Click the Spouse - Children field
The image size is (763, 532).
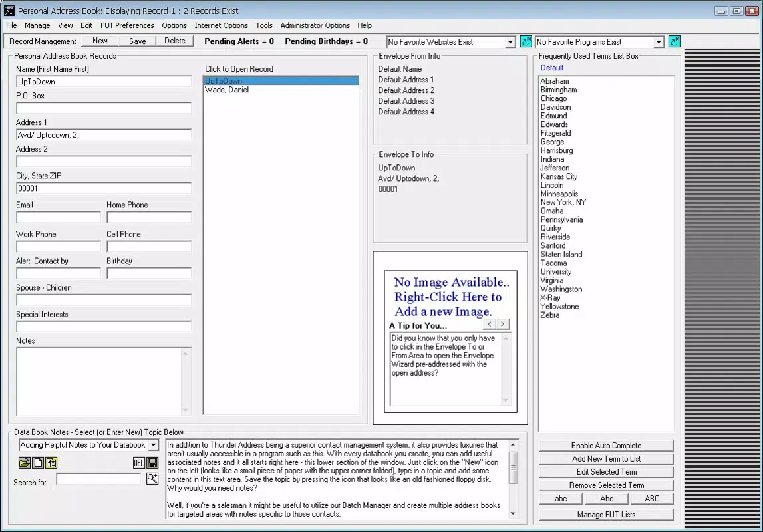[x=104, y=300]
